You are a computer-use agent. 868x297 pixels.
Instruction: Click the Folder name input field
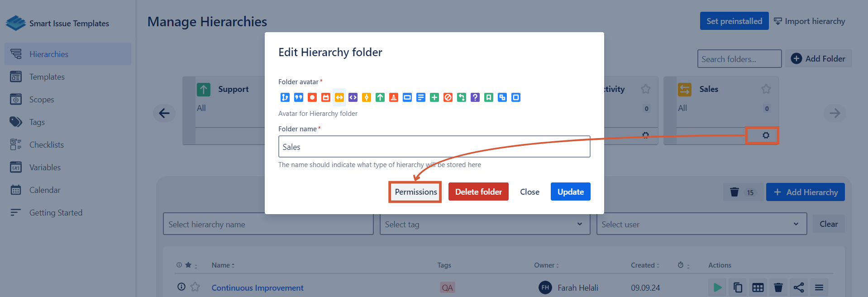434,147
